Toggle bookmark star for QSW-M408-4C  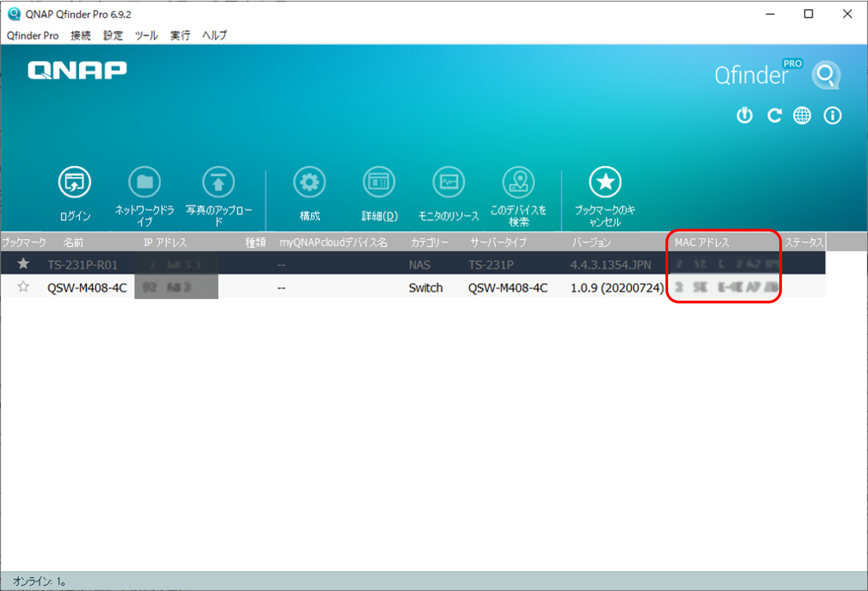(23, 287)
